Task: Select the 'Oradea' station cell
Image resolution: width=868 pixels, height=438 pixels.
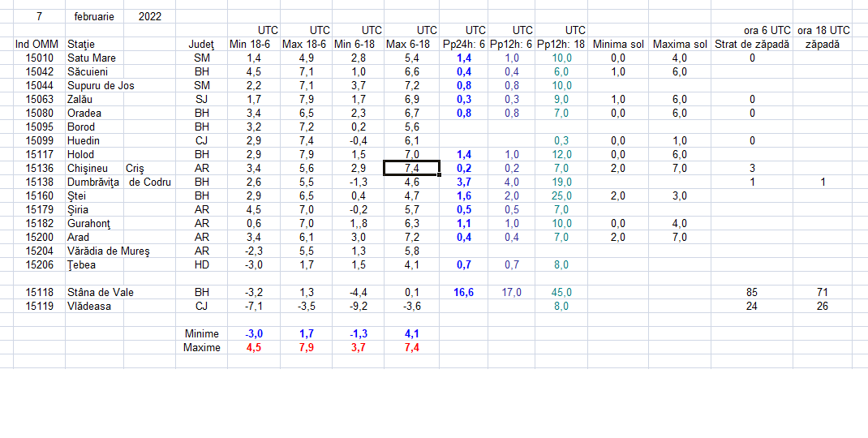Action: (95, 114)
